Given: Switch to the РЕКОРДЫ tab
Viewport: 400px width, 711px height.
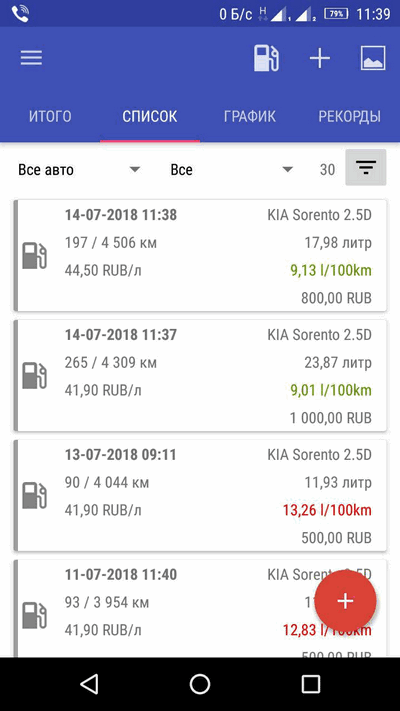Looking at the screenshot, I should coord(350,117).
